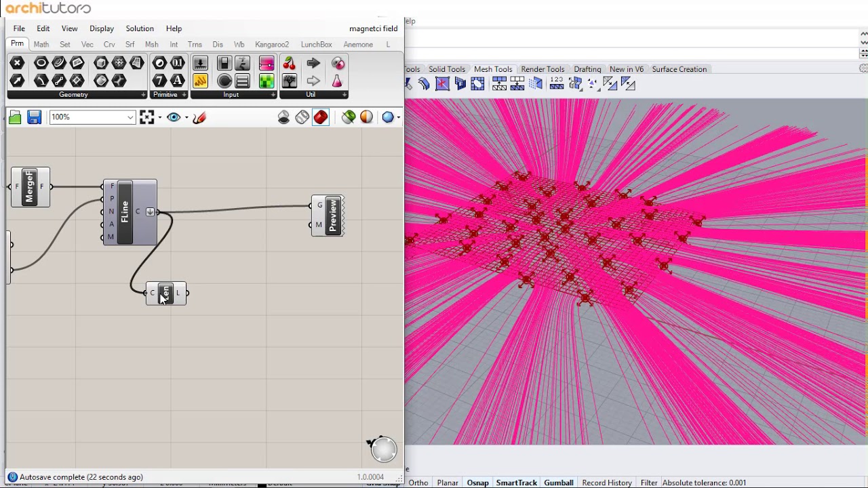Pick the Cherry Picker util icon
The width and height of the screenshot is (868, 488).
tap(290, 63)
